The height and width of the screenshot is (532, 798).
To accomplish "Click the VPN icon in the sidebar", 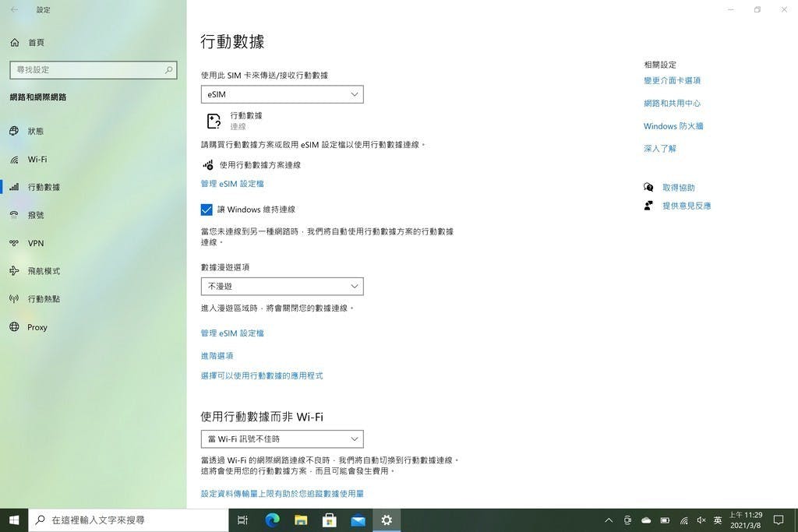I will (14, 243).
